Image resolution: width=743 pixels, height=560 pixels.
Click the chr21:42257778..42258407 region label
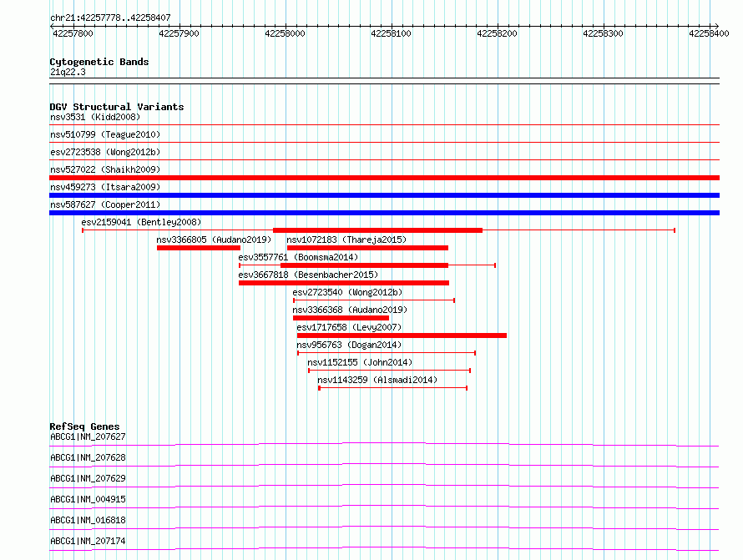pyautogui.click(x=110, y=18)
